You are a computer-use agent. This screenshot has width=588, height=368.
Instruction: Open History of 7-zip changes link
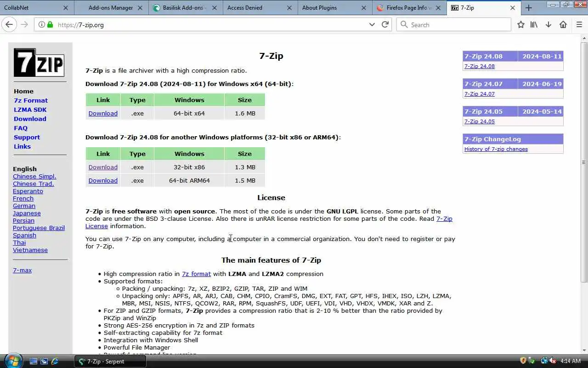coord(496,149)
